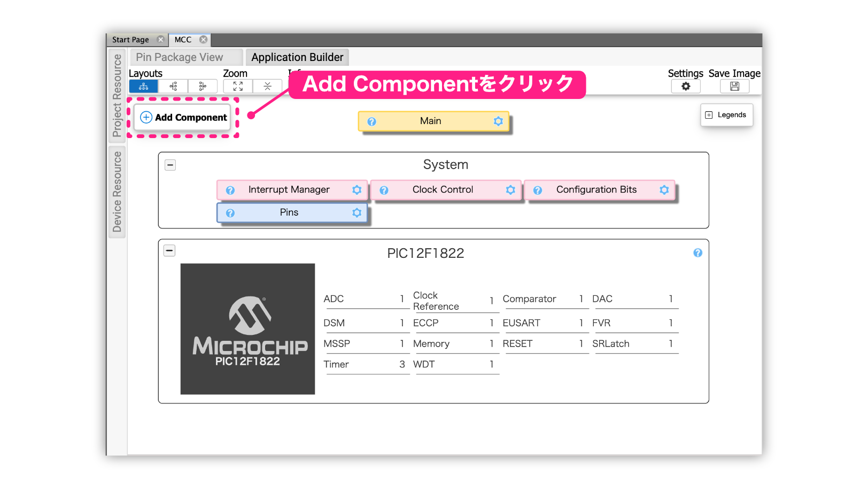Click the Comparator peripheral entry
Viewport: 868px width, 489px height.
pyautogui.click(x=545, y=299)
